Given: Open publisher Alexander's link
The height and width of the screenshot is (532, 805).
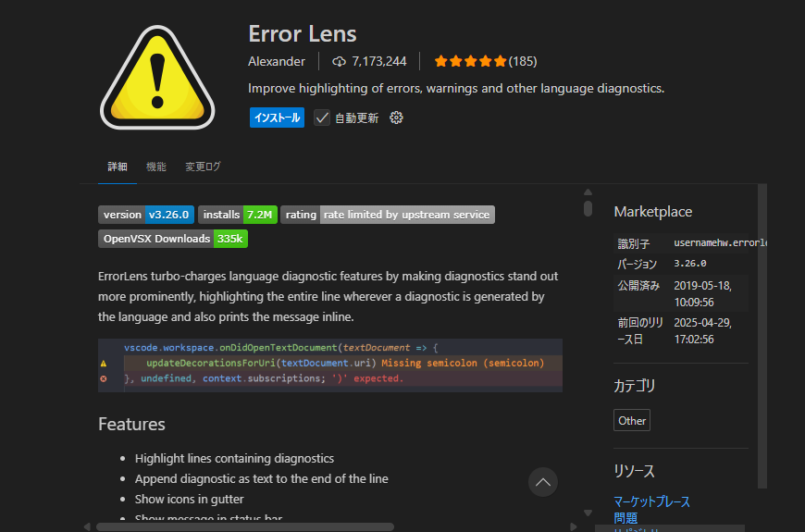Looking at the screenshot, I should tap(277, 61).
